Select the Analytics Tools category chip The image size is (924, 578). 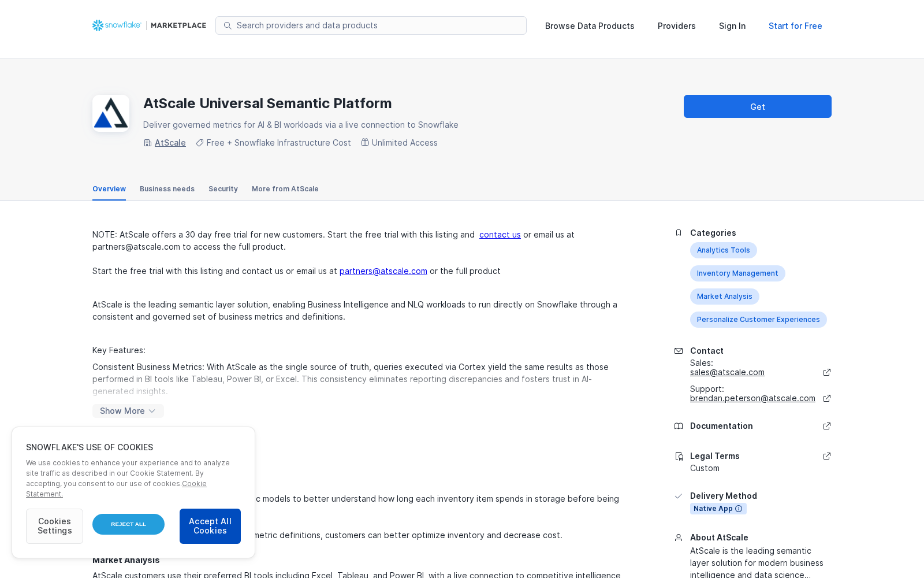coord(724,250)
